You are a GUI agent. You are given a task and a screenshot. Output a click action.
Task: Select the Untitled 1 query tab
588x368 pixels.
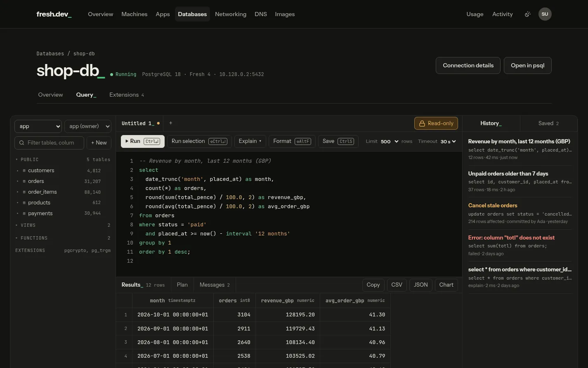[x=140, y=123]
